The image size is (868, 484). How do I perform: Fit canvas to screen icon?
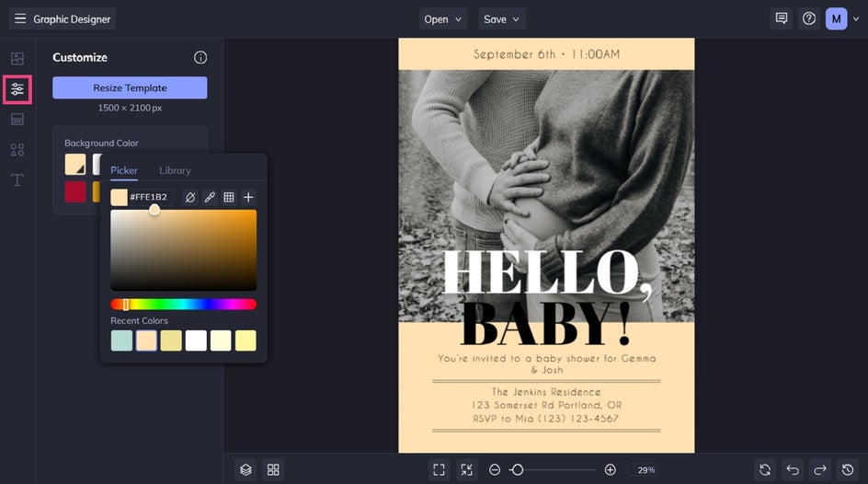coord(439,469)
